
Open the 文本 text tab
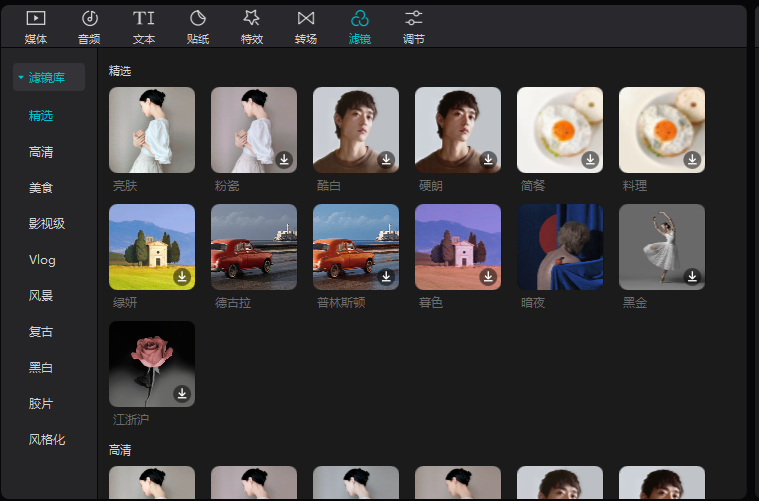[144, 28]
